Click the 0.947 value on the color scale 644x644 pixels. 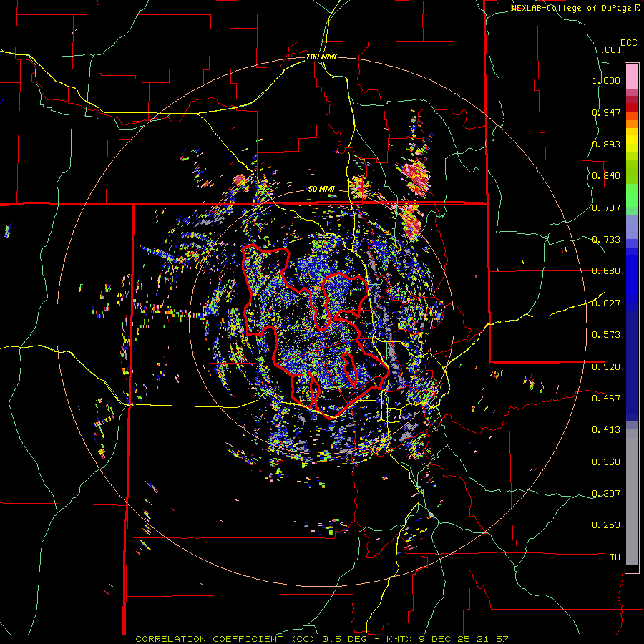tap(606, 112)
